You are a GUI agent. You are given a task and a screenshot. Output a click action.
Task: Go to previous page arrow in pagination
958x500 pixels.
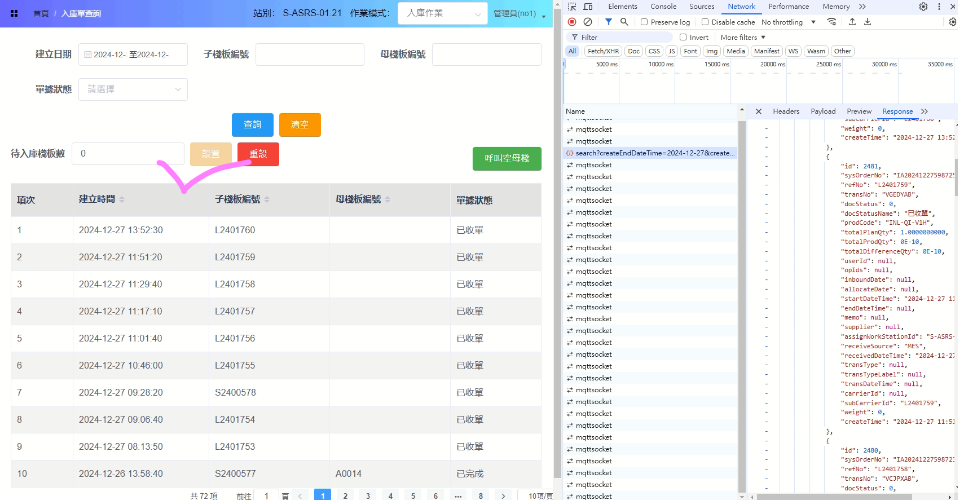[300, 496]
